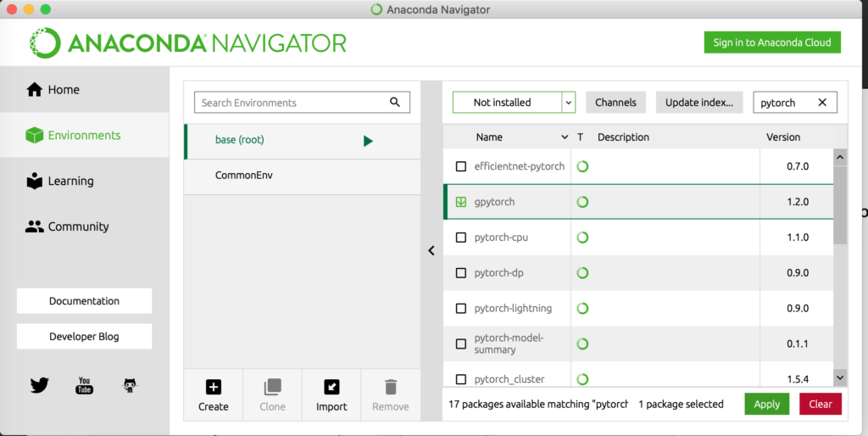The height and width of the screenshot is (436, 868).
Task: Click version 0.7.0 of efficientnet-pytorch
Action: [798, 166]
